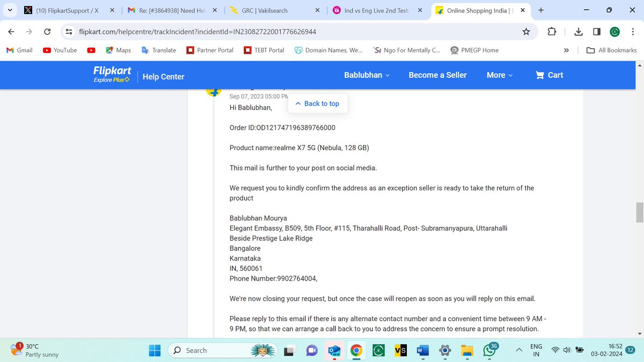Switch to the GRC | Vakilsearch tab
Image resolution: width=644 pixels, height=362 pixels.
pos(274,10)
